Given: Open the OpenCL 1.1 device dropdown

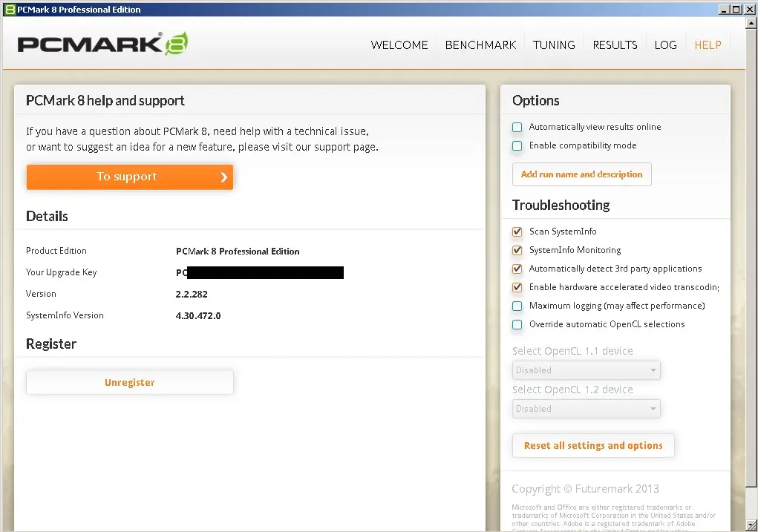Looking at the screenshot, I should pyautogui.click(x=586, y=370).
